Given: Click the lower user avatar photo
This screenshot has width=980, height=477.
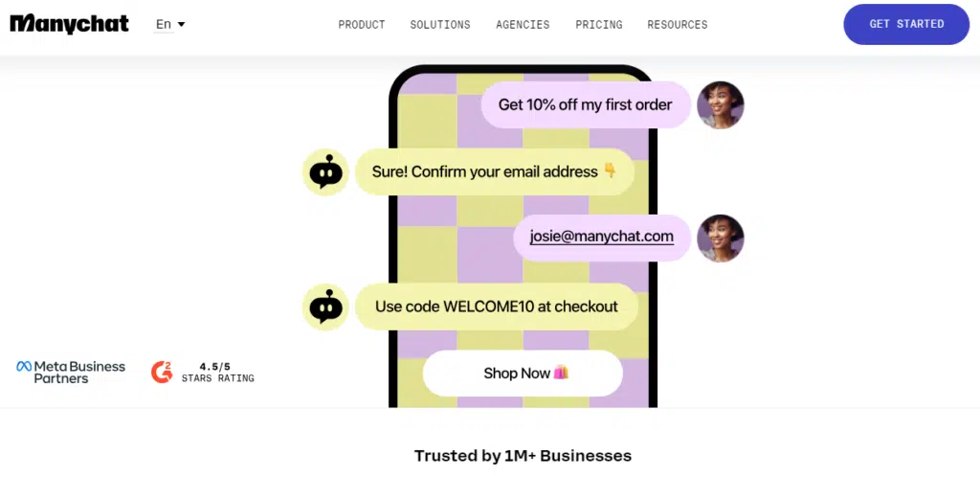Looking at the screenshot, I should (721, 238).
